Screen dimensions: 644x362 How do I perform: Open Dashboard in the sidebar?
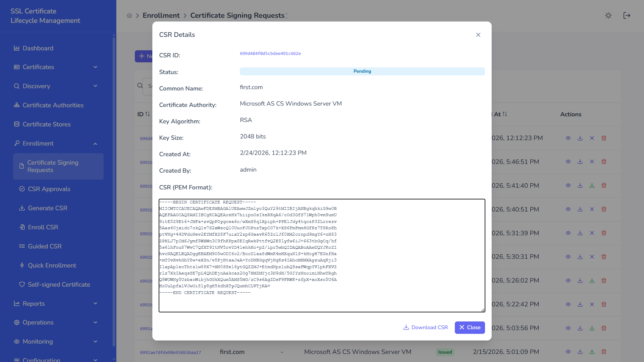[38, 48]
